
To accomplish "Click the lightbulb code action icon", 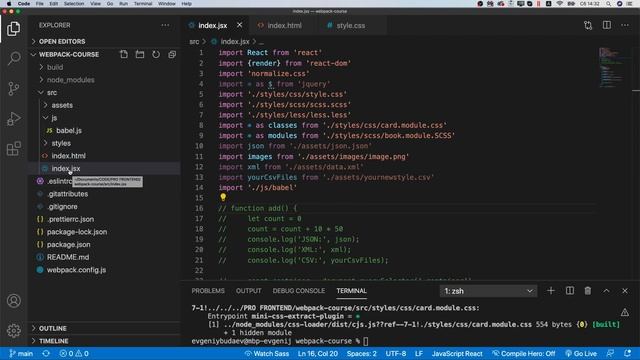I will 223,197.
